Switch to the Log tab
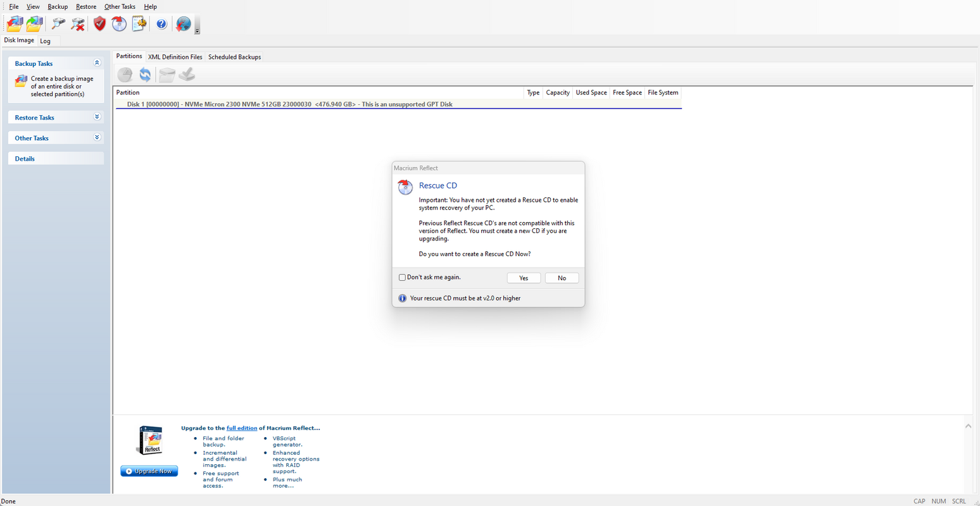 pos(45,41)
